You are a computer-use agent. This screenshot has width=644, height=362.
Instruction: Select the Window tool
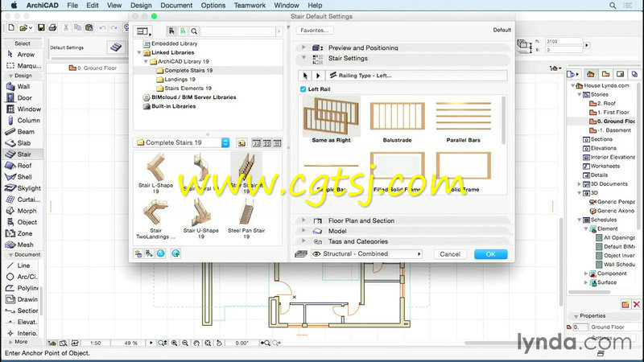(x=23, y=109)
